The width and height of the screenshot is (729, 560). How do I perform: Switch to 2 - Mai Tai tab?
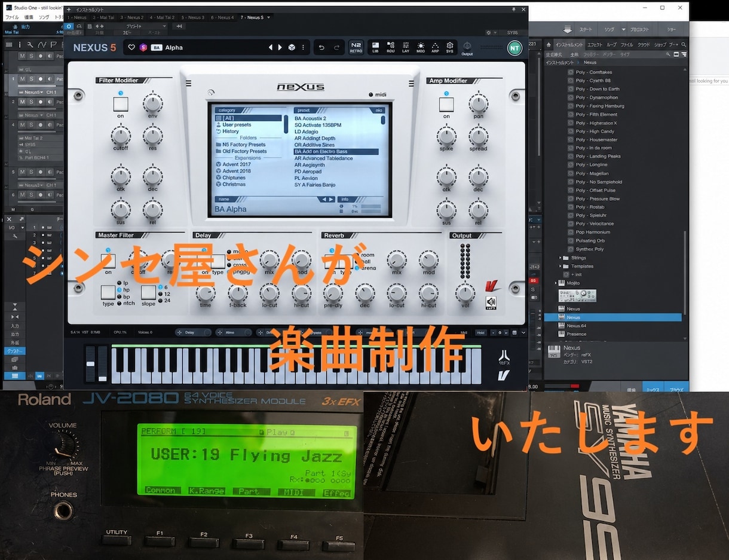click(x=103, y=17)
